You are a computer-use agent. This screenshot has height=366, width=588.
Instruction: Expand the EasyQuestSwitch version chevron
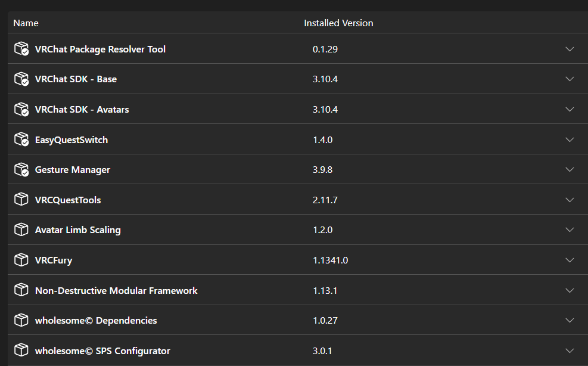point(570,139)
